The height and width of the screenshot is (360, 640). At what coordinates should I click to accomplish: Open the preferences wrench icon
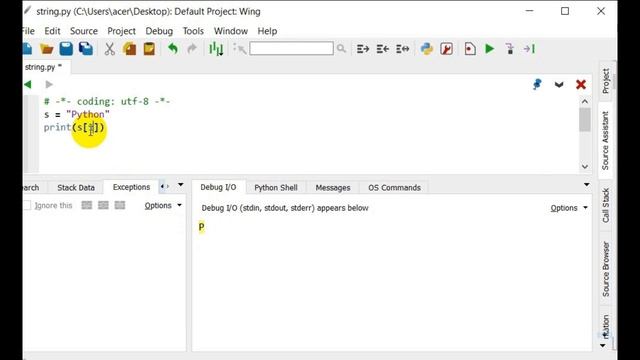(447, 49)
